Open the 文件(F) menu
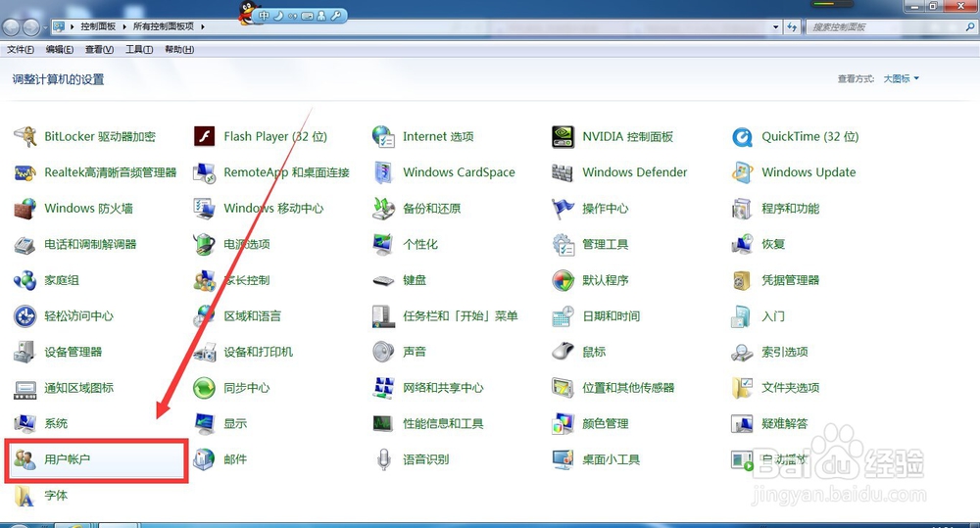Image resolution: width=980 pixels, height=528 pixels. pos(20,49)
